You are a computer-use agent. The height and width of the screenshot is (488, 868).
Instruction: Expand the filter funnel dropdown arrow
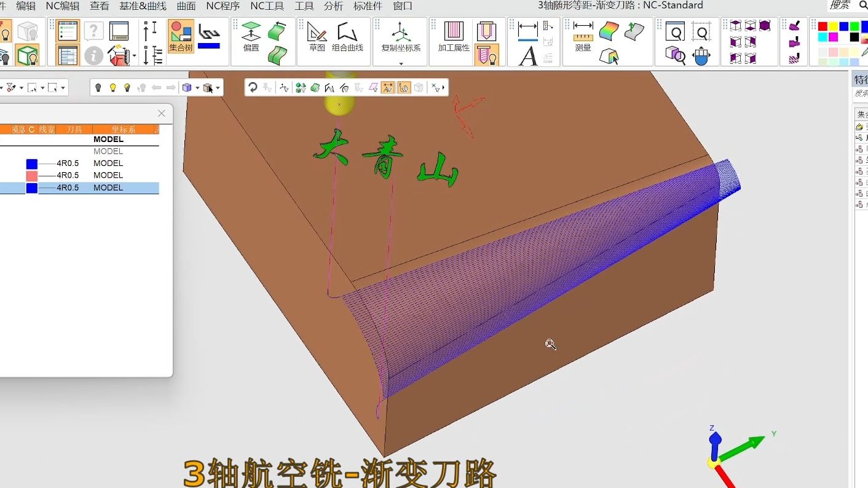pyautogui.click(x=21, y=88)
